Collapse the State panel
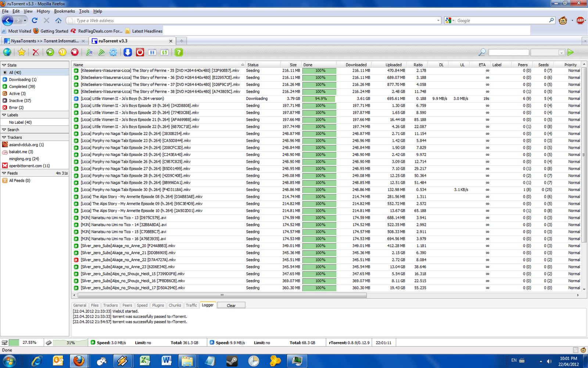Image resolution: width=588 pixels, height=368 pixels. point(4,65)
